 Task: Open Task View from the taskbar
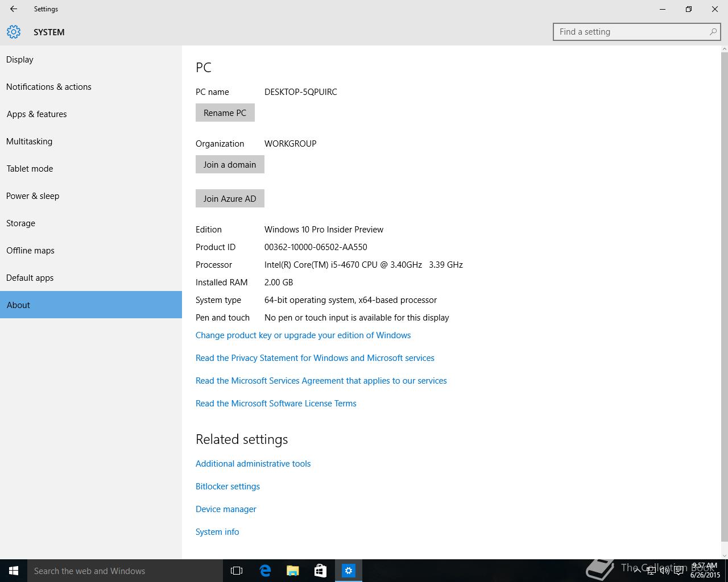point(237,571)
